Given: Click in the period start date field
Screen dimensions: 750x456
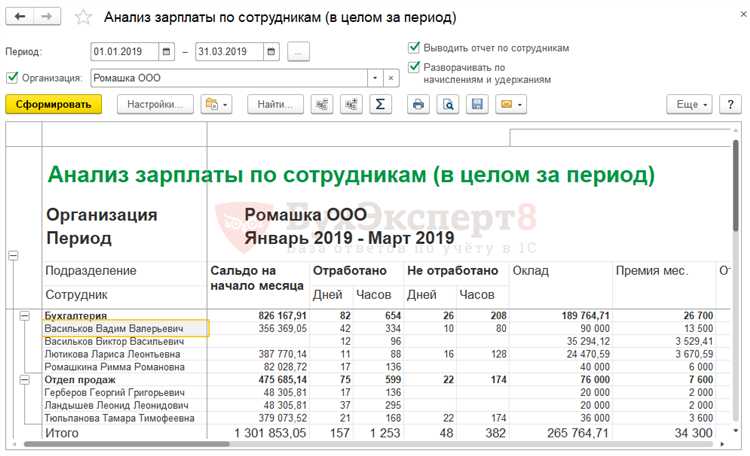Looking at the screenshot, I should [124, 52].
